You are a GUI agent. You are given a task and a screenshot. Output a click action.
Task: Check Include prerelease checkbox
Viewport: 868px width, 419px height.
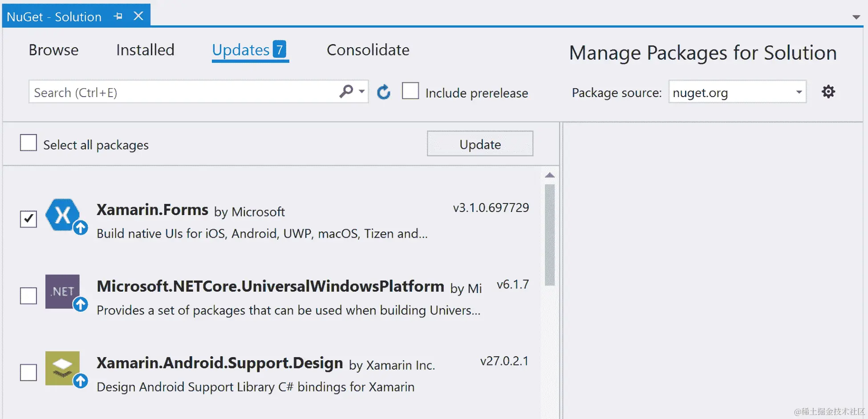pos(410,91)
